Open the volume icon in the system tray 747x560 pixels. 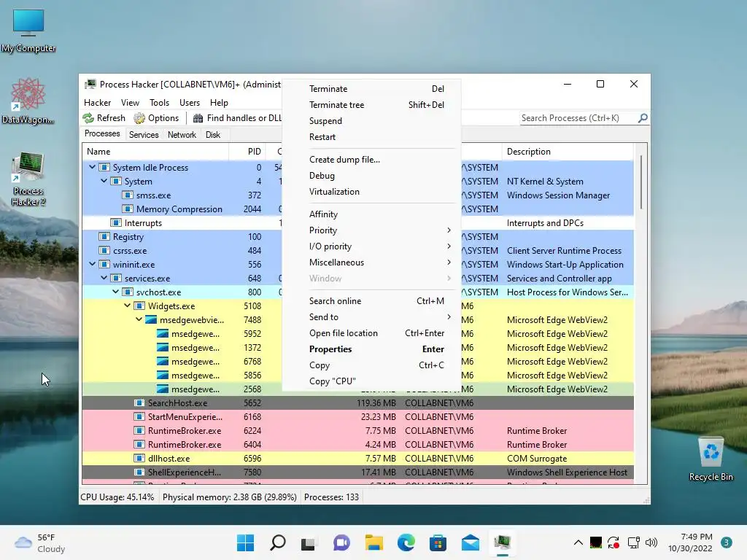tap(651, 542)
